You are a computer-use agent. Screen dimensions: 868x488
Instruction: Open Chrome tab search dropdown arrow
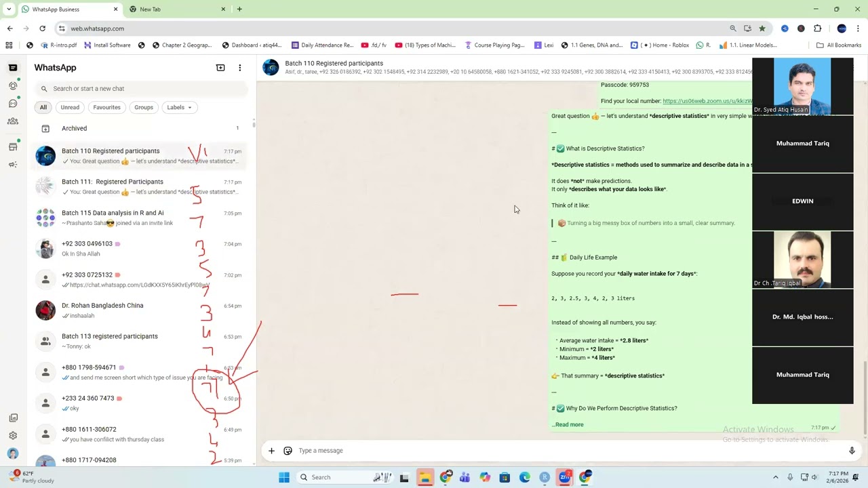tap(9, 9)
